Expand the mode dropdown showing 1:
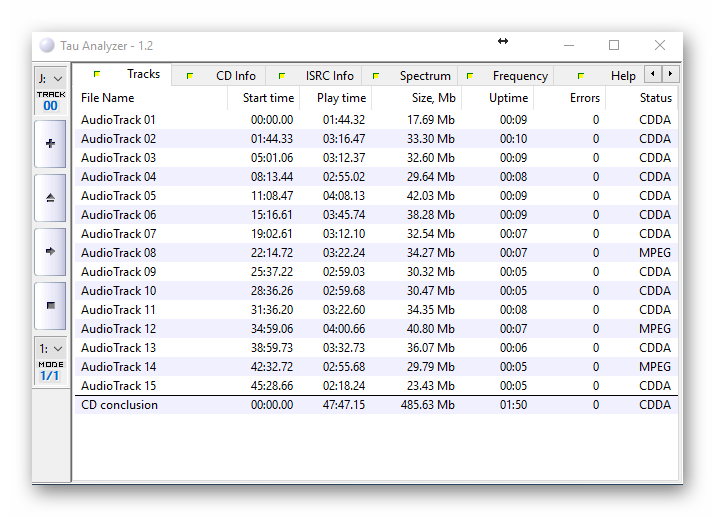The height and width of the screenshot is (517, 715). click(50, 351)
